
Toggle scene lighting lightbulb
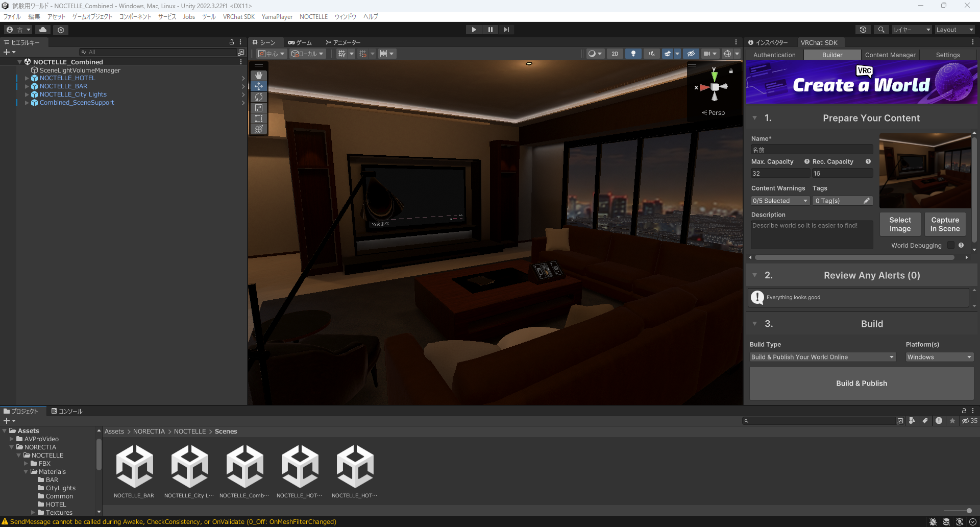tap(633, 54)
